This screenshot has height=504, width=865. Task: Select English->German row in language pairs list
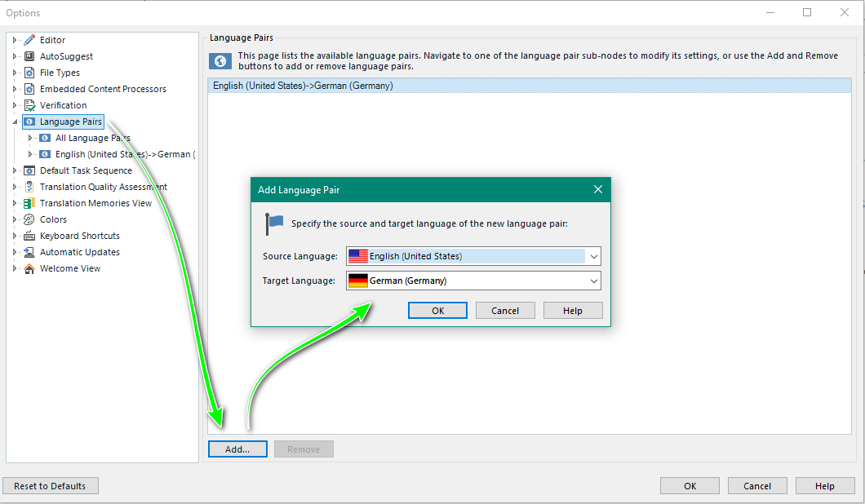303,86
